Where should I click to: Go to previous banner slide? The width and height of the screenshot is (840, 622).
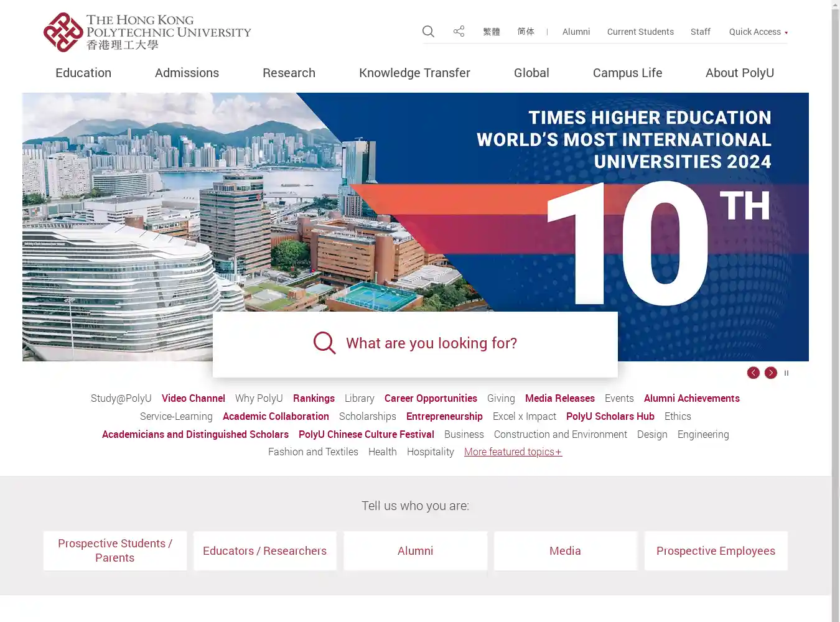point(753,373)
